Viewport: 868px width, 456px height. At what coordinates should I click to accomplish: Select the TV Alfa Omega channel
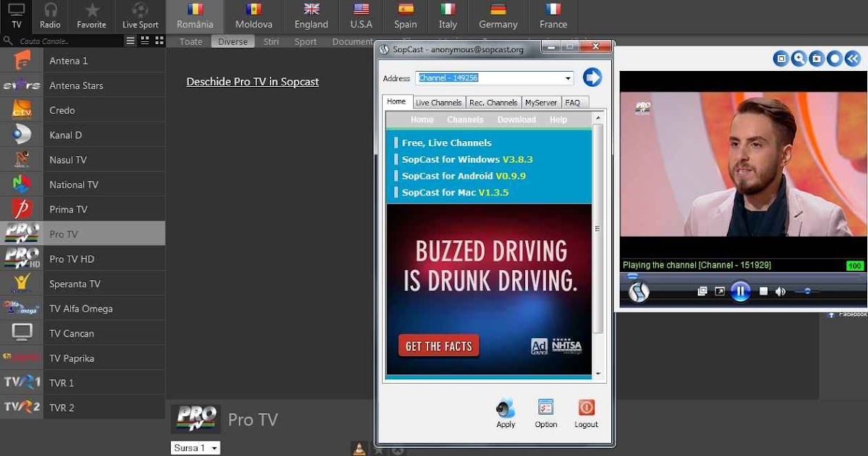[82, 308]
